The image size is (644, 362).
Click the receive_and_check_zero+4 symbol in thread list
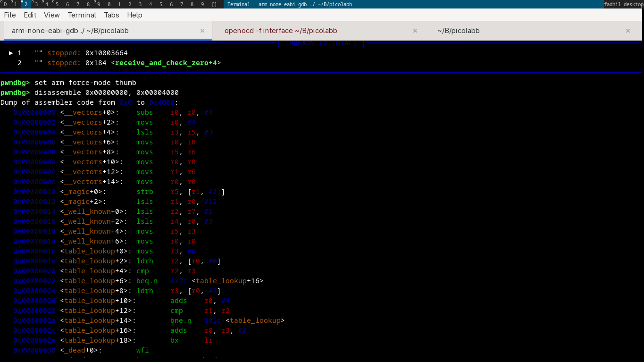click(166, 63)
